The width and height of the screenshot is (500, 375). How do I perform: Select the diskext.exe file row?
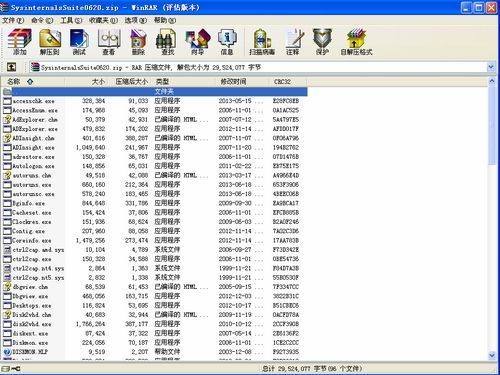click(x=153, y=333)
